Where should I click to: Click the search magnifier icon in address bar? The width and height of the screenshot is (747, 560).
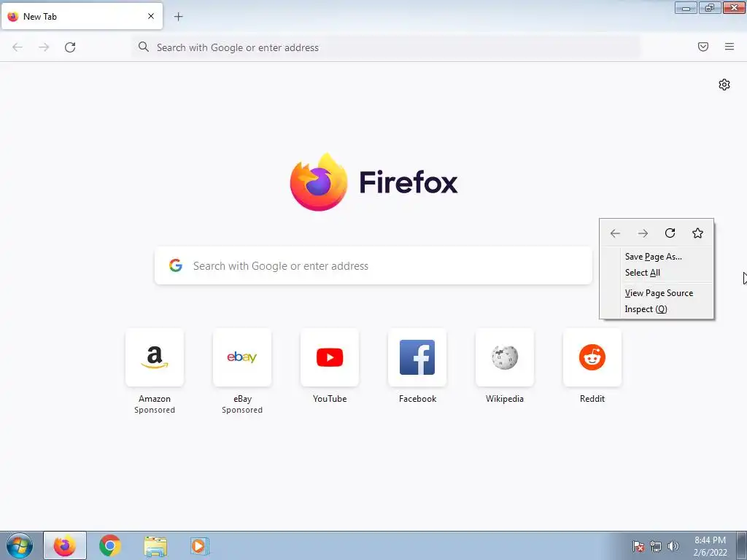pyautogui.click(x=144, y=47)
